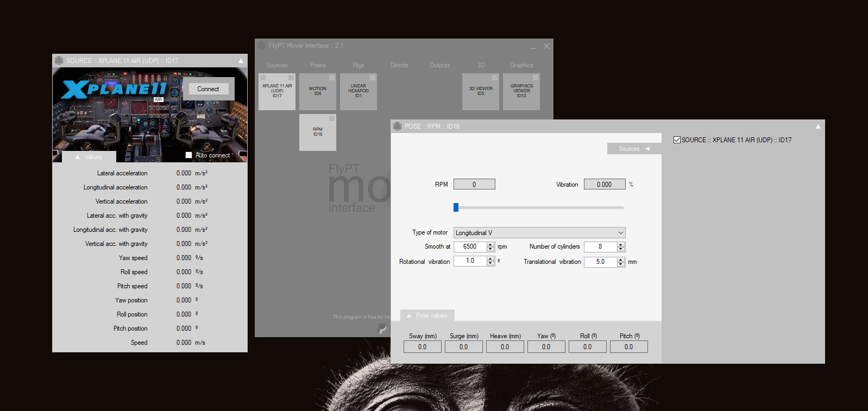
Task: Click the middle of the RPM slider track
Action: 539,207
